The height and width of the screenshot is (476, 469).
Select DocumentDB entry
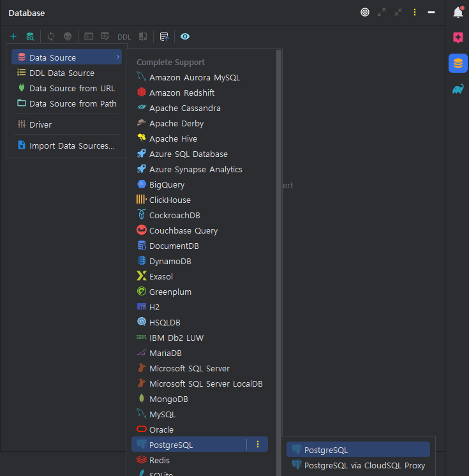200,246
